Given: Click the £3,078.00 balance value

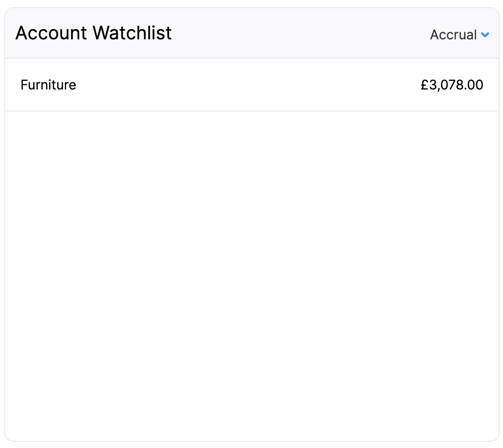Looking at the screenshot, I should pos(452,85).
